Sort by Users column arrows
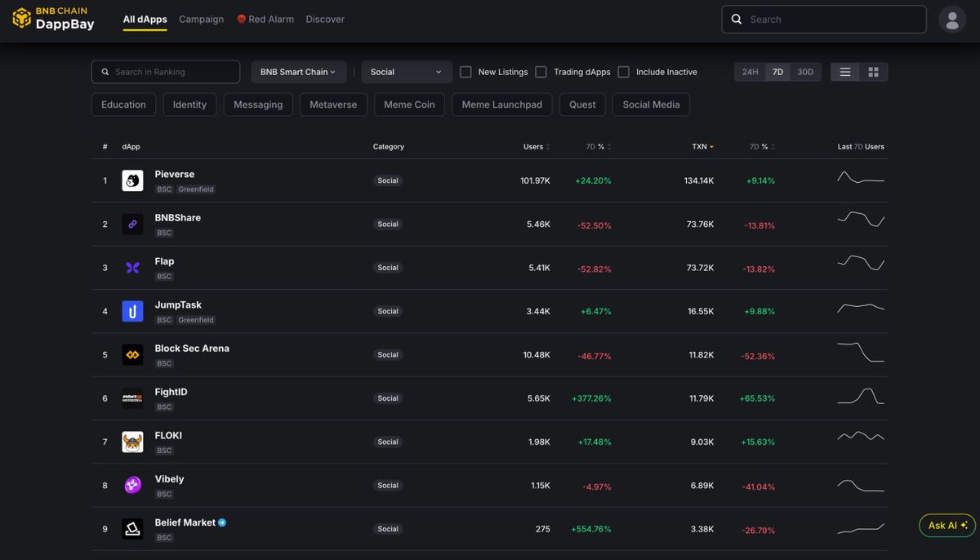The image size is (980, 560). (x=548, y=147)
